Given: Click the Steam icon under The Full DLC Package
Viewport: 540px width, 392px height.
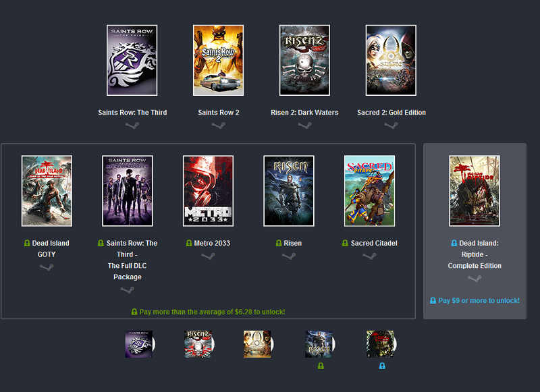Looking at the screenshot, I should tap(128, 290).
